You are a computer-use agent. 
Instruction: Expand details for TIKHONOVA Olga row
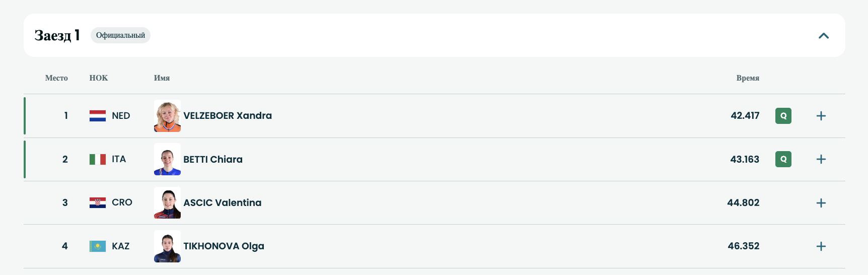coord(821,246)
